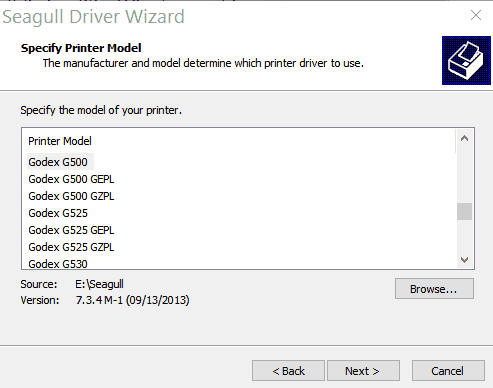Viewport: 493px width, 388px height.
Task: Pick Godex G525 GEPL model
Action: (71, 230)
